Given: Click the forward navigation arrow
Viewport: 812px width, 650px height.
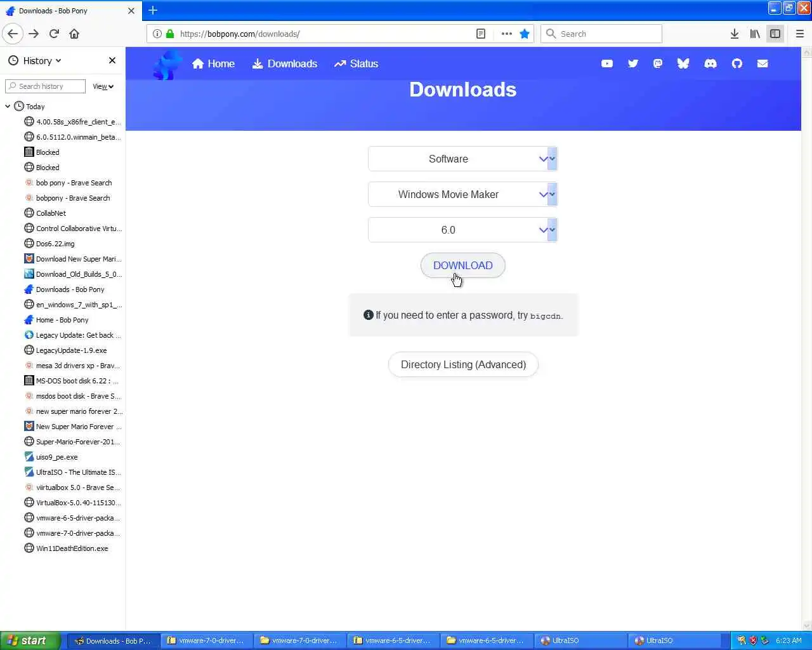Looking at the screenshot, I should coord(34,34).
